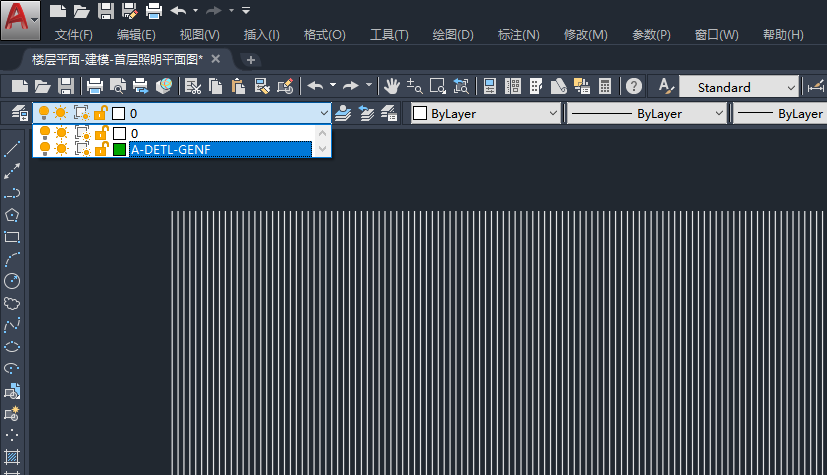The height and width of the screenshot is (475, 827).
Task: Select the Ellipse Arc tool
Action: (x=12, y=369)
